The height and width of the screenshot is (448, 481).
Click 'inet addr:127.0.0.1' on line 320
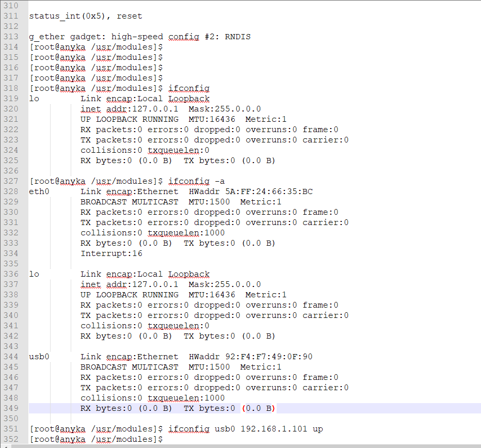[x=130, y=109]
